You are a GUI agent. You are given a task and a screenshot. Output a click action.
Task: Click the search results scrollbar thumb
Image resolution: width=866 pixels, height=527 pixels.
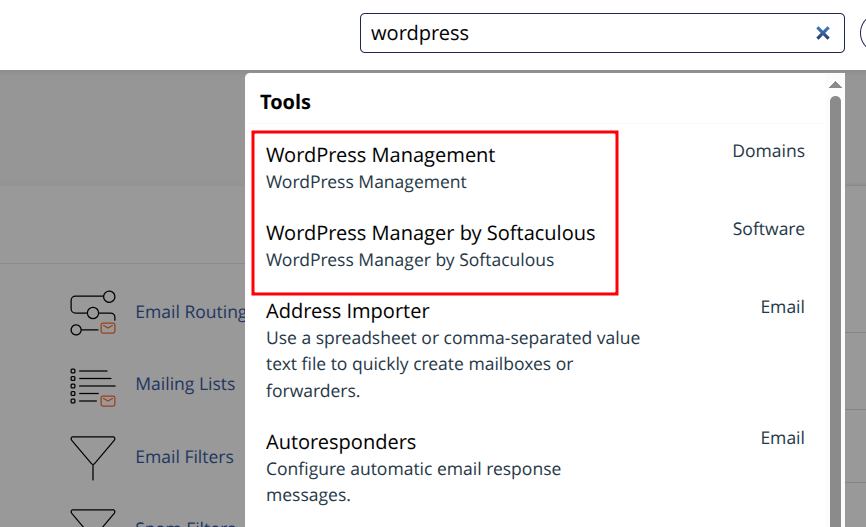tap(835, 300)
